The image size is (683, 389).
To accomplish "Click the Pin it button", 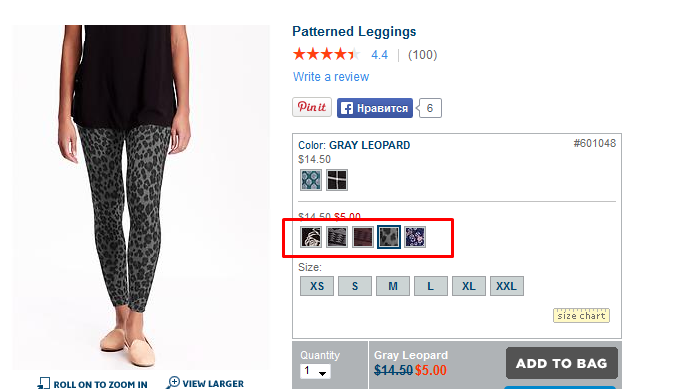I will 312,107.
